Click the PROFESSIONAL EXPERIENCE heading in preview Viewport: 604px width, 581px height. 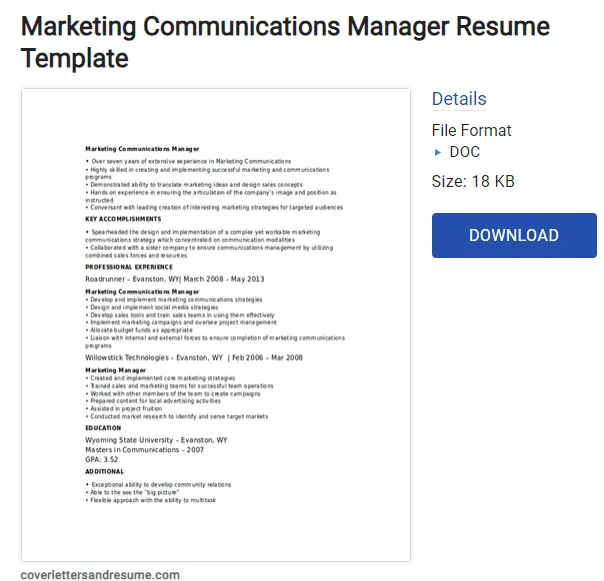(129, 267)
